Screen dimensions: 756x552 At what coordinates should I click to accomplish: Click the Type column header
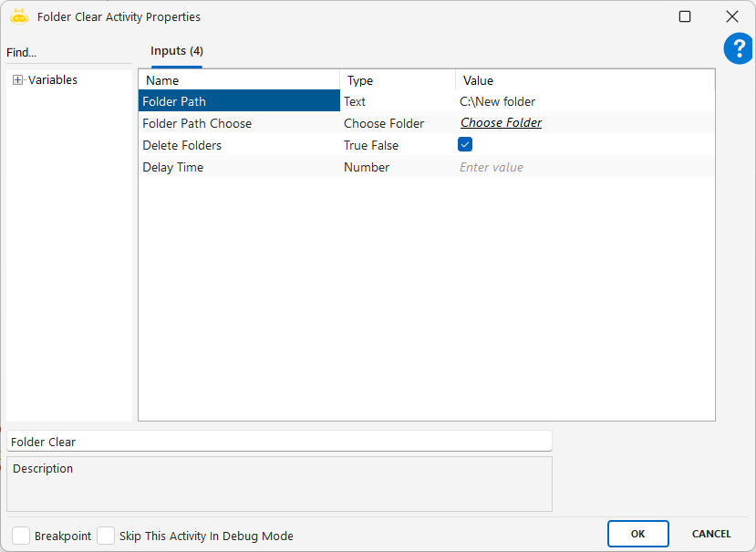(397, 80)
